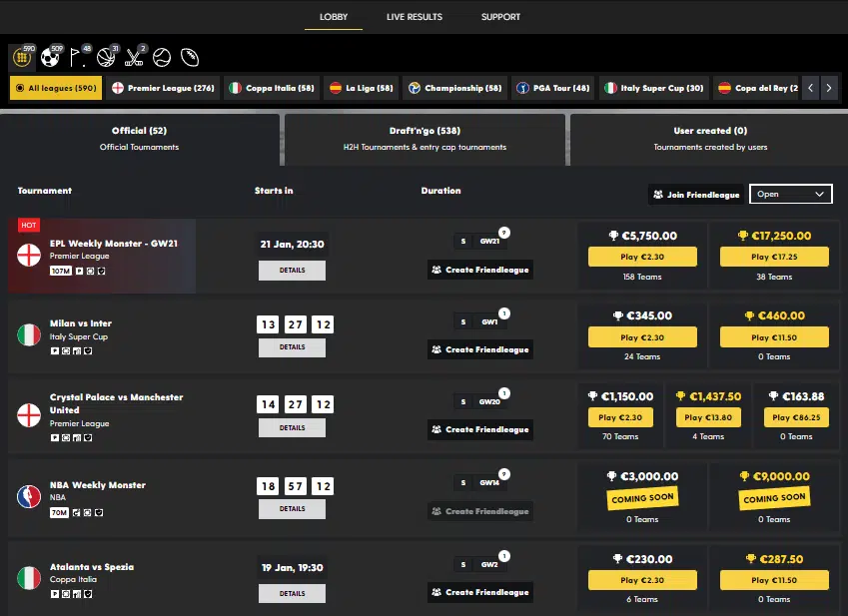
Task: Select the ice hockey sports filter icon
Action: (133, 58)
